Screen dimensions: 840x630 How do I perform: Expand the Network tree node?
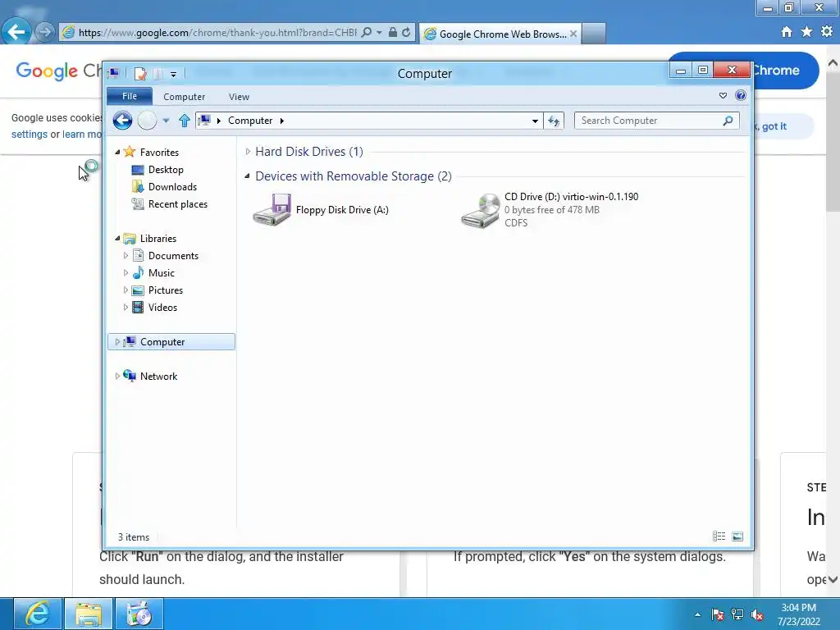[x=117, y=376]
